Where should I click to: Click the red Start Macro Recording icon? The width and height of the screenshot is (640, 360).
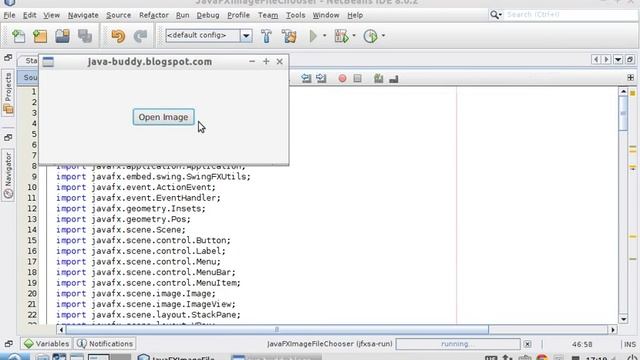(x=342, y=78)
